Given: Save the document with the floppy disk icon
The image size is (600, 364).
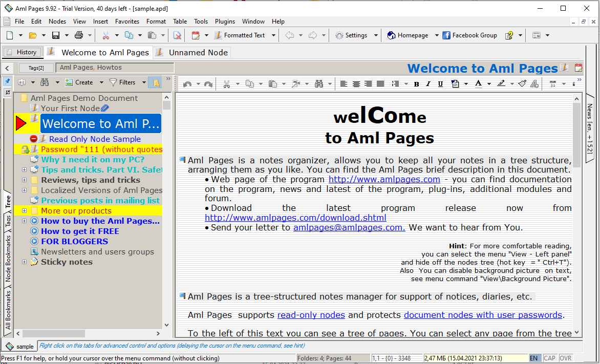Looking at the screenshot, I should click(56, 35).
